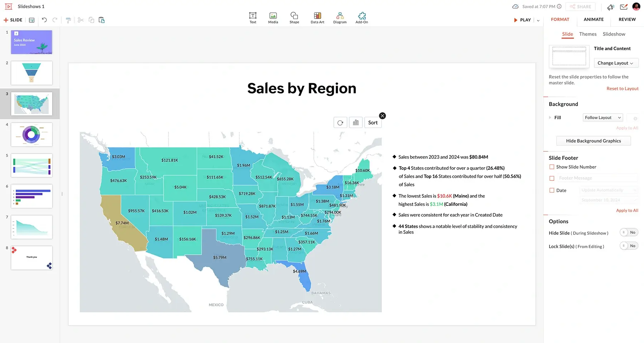Screen dimensions: 644x343
Task: Click the Undo arrow icon
Action: click(44, 20)
